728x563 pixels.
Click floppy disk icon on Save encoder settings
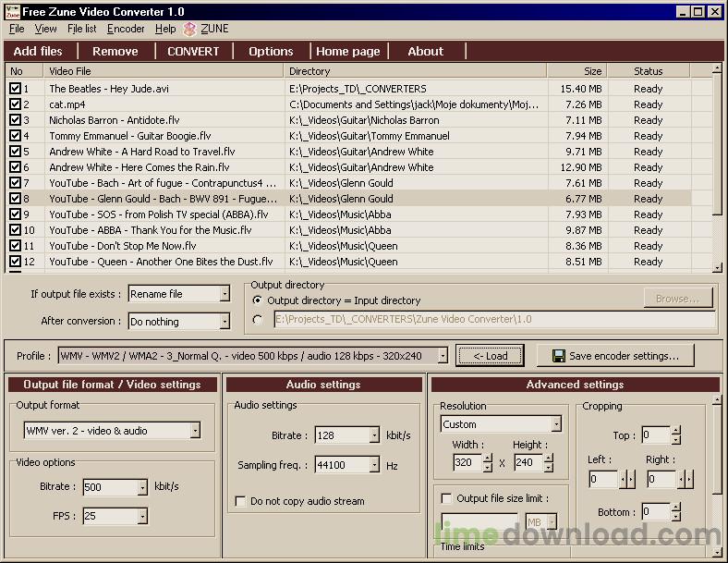559,356
